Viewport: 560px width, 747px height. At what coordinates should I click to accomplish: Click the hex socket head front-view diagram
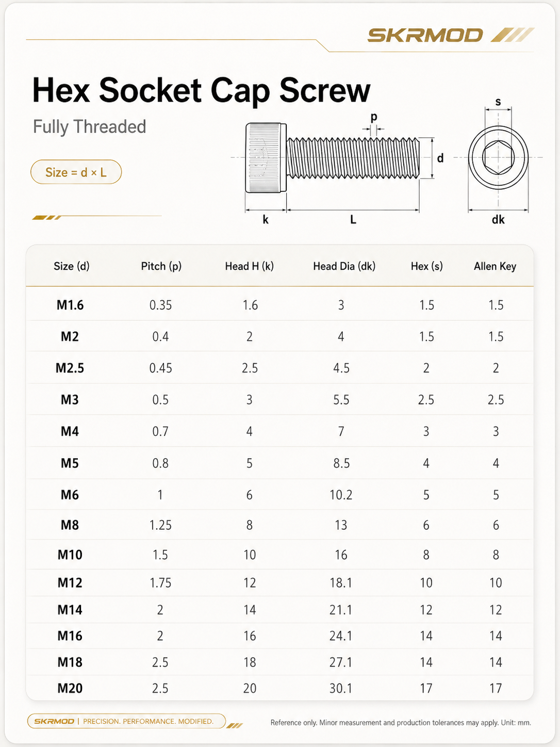coord(498,157)
